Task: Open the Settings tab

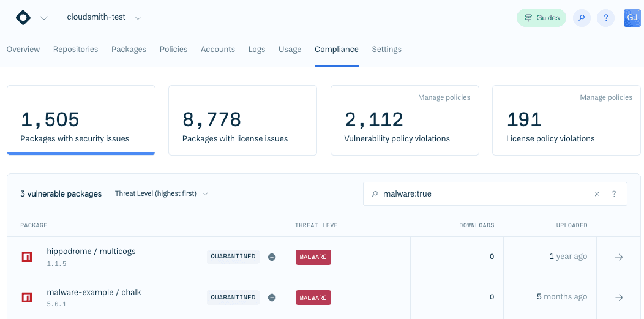Action: tap(387, 49)
